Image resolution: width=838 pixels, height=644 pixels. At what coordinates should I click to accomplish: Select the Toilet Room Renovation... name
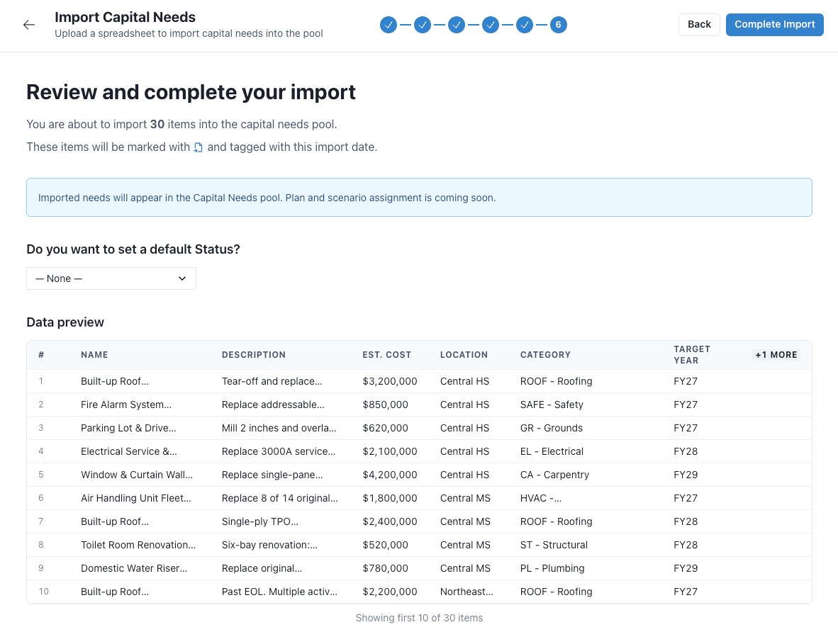tap(138, 546)
